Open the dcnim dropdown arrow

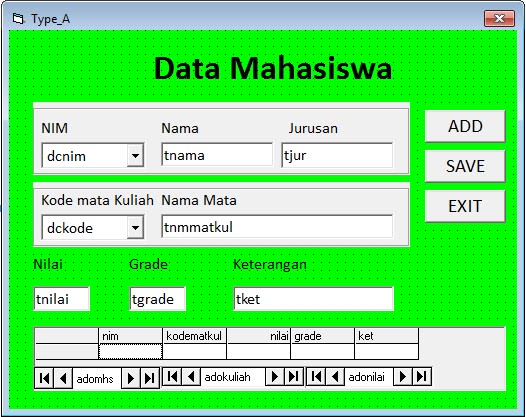(x=135, y=155)
